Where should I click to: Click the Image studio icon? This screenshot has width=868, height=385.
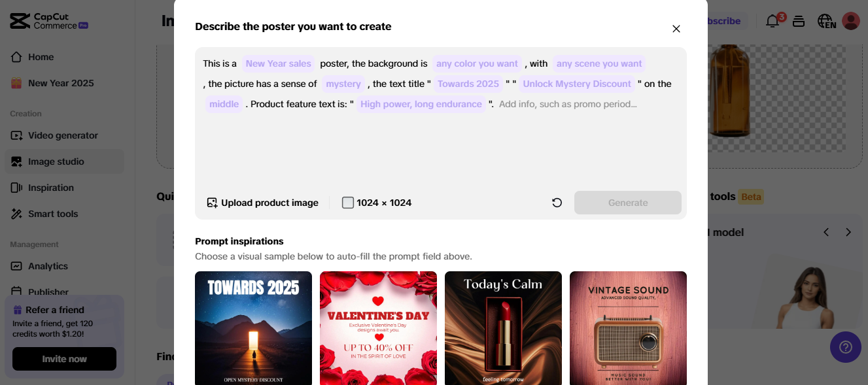16,161
